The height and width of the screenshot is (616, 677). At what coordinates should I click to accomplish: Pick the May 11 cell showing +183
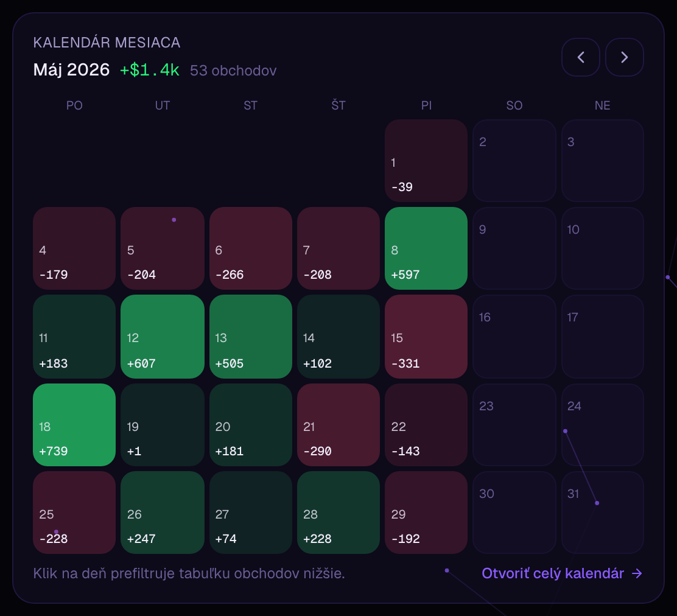pyautogui.click(x=74, y=337)
